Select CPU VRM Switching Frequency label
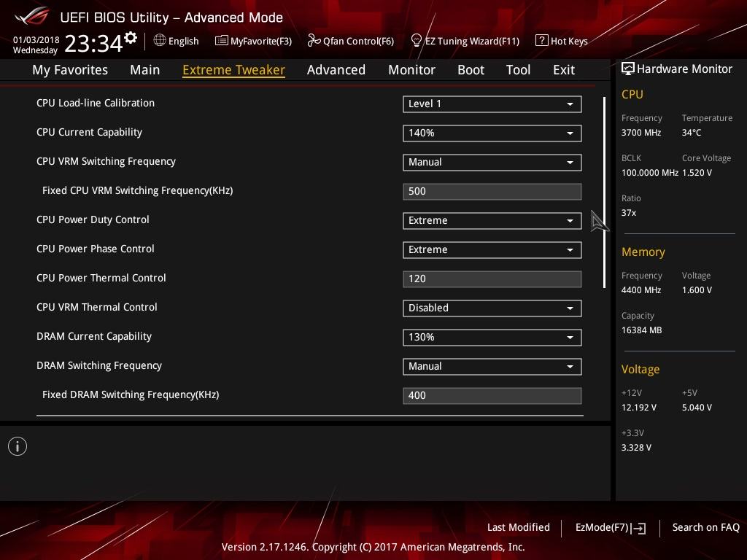747x560 pixels. (106, 161)
